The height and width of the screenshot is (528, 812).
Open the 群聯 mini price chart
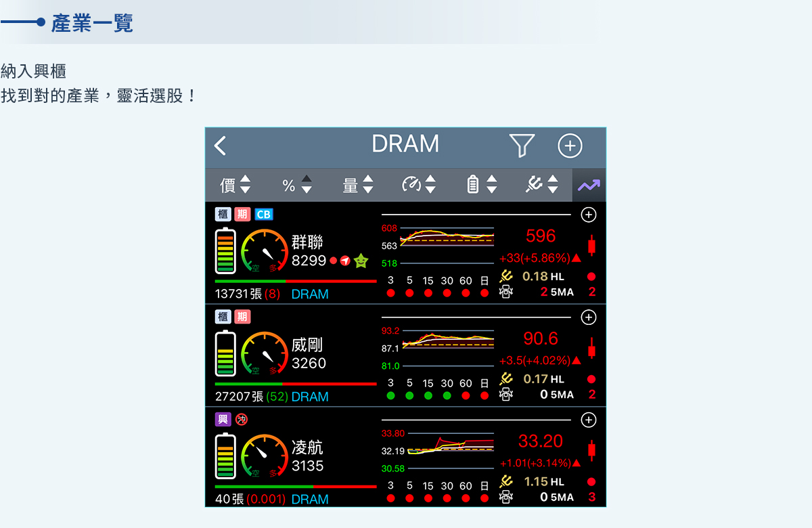[438, 246]
